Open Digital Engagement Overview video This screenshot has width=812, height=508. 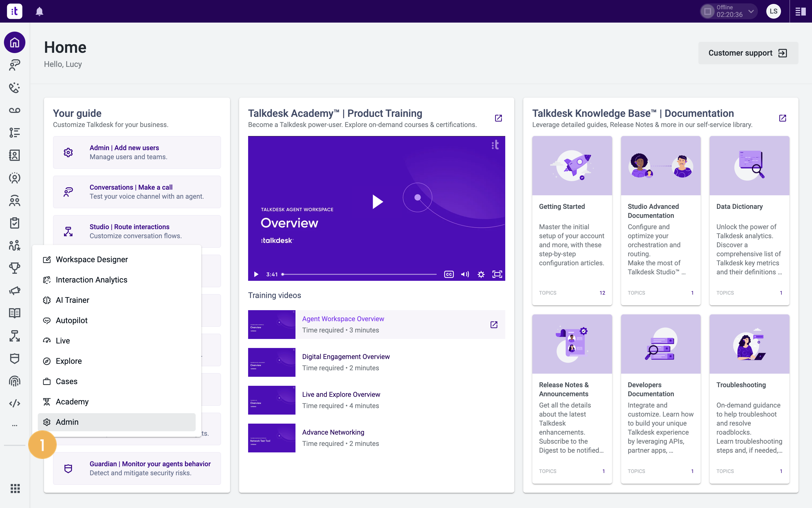click(376, 362)
